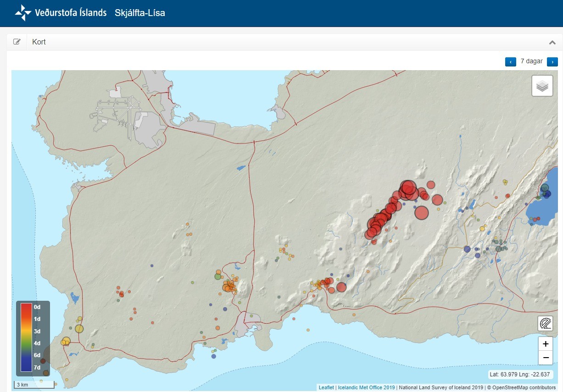Click the Veðurstofa Íslands logo icon
Screen dimensions: 563x392
pyautogui.click(x=23, y=13)
